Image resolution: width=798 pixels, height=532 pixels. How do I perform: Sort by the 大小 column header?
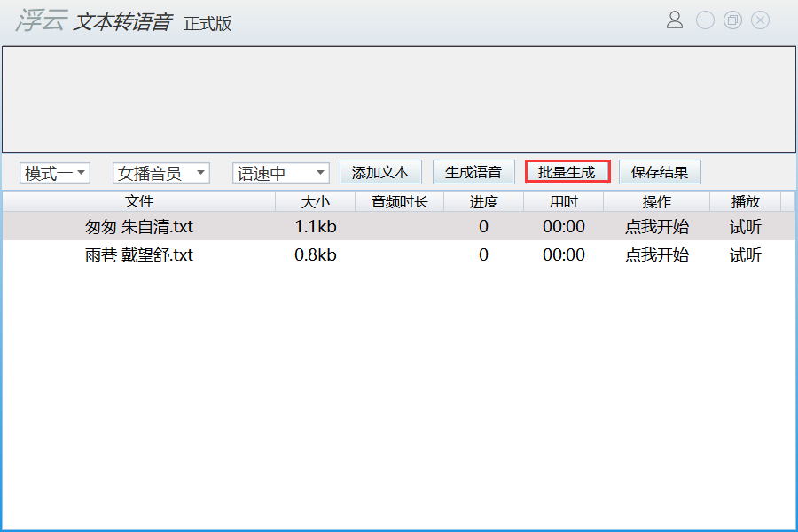315,201
